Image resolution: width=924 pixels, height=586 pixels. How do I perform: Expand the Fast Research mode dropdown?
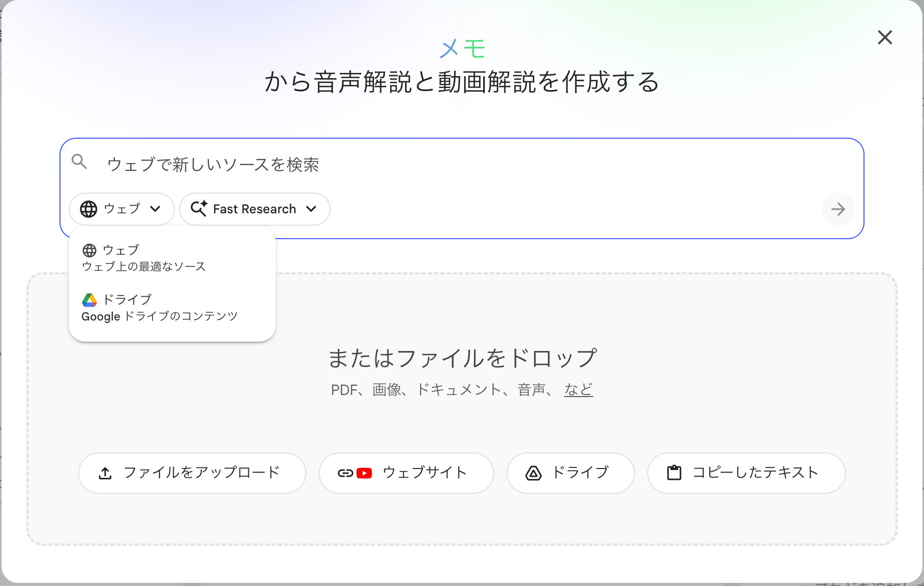[255, 209]
